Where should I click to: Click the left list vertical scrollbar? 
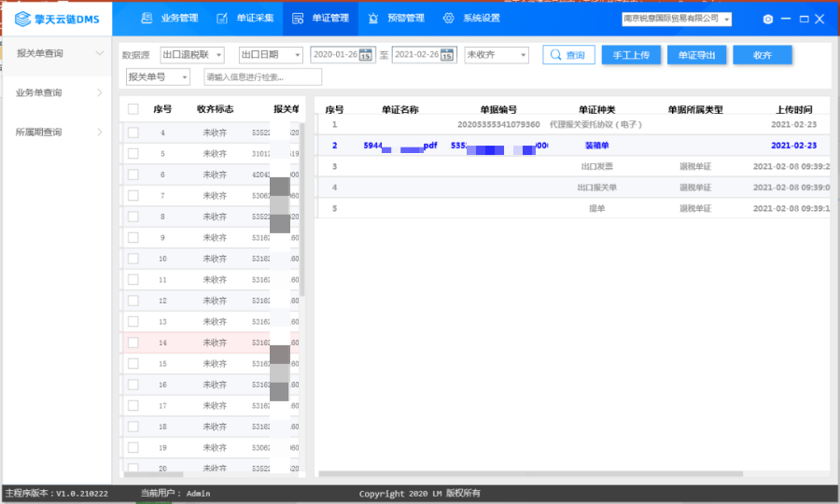point(302,209)
